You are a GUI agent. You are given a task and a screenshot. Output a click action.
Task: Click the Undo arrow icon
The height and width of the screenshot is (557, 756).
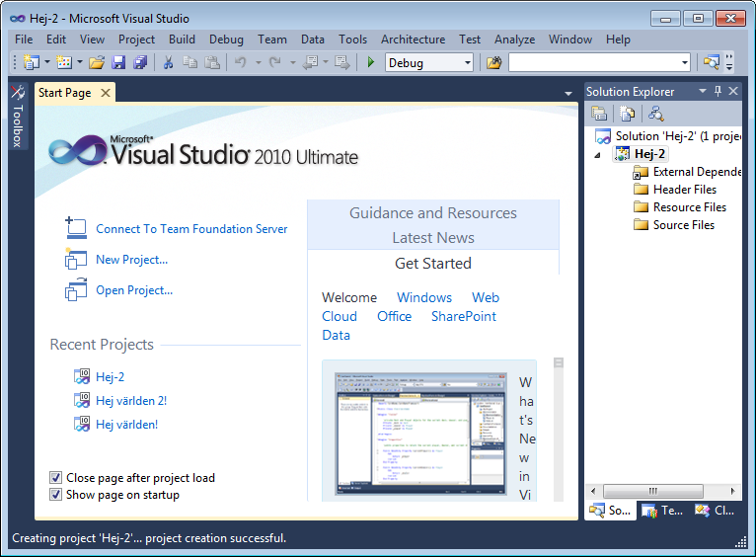click(x=241, y=62)
